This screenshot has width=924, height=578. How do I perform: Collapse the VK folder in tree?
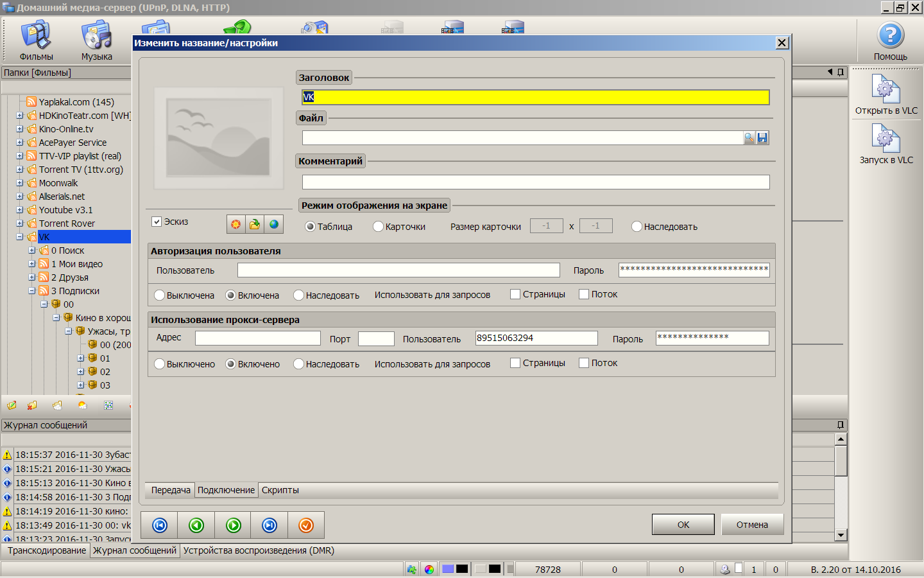tap(20, 237)
